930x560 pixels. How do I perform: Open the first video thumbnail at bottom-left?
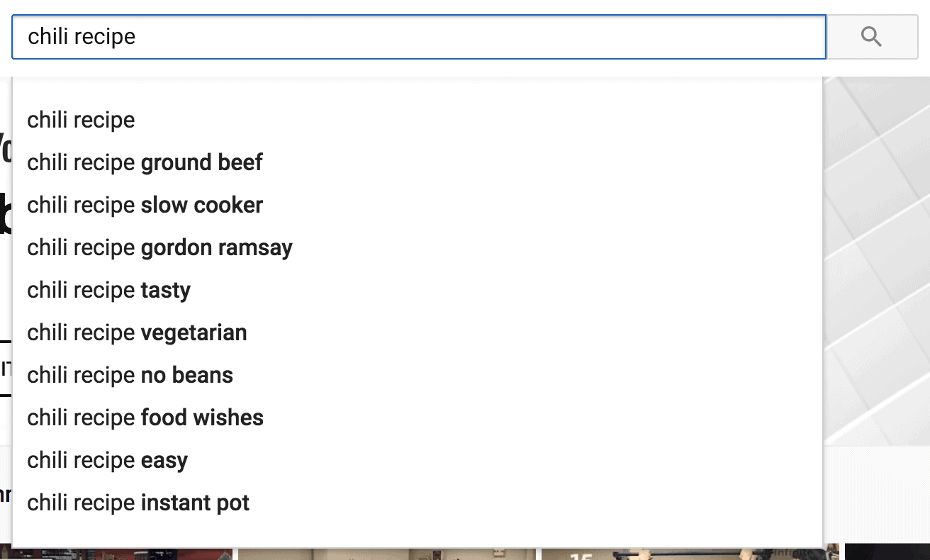coord(116,554)
